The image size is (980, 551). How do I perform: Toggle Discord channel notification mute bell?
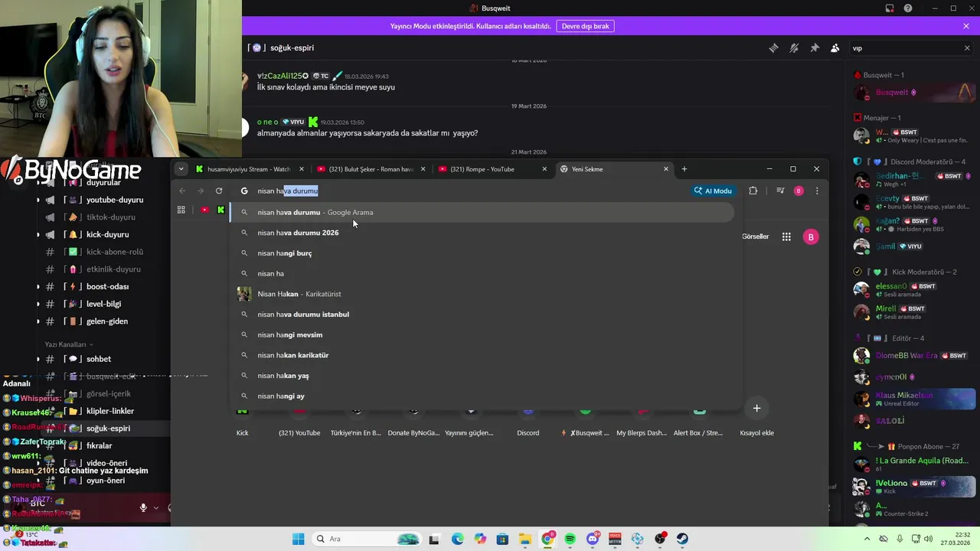(794, 47)
